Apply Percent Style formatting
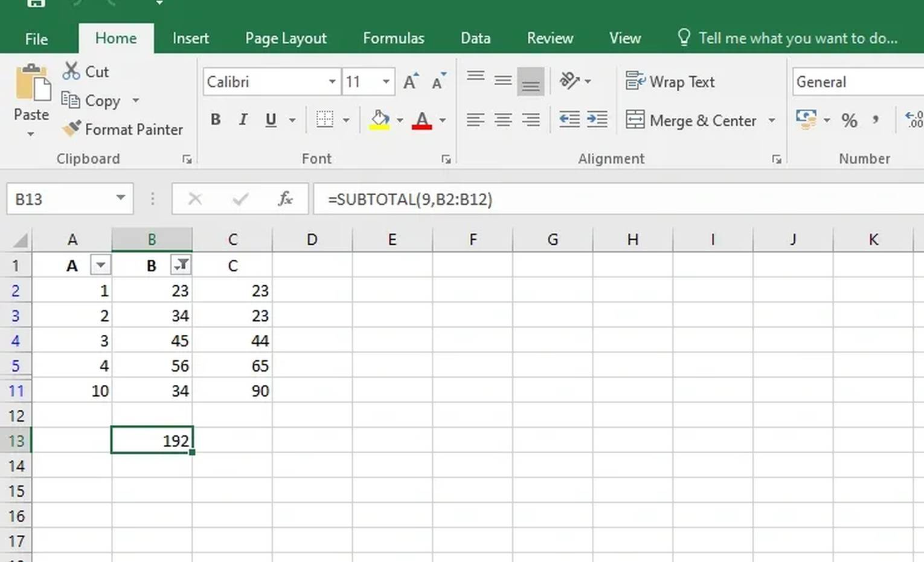The width and height of the screenshot is (924, 562). click(x=849, y=120)
